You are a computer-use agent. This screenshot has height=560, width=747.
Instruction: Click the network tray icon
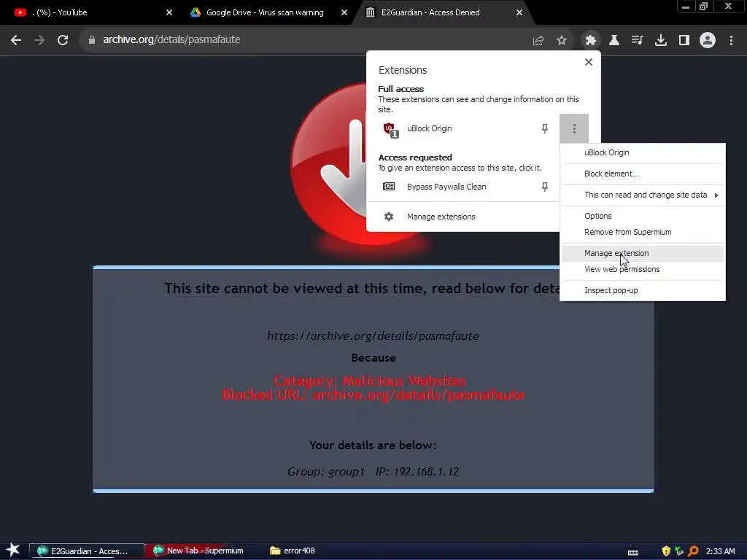point(679,551)
